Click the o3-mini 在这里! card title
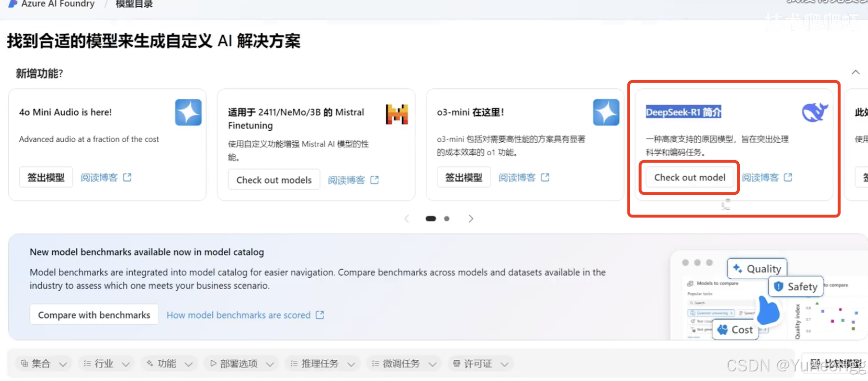 point(470,112)
